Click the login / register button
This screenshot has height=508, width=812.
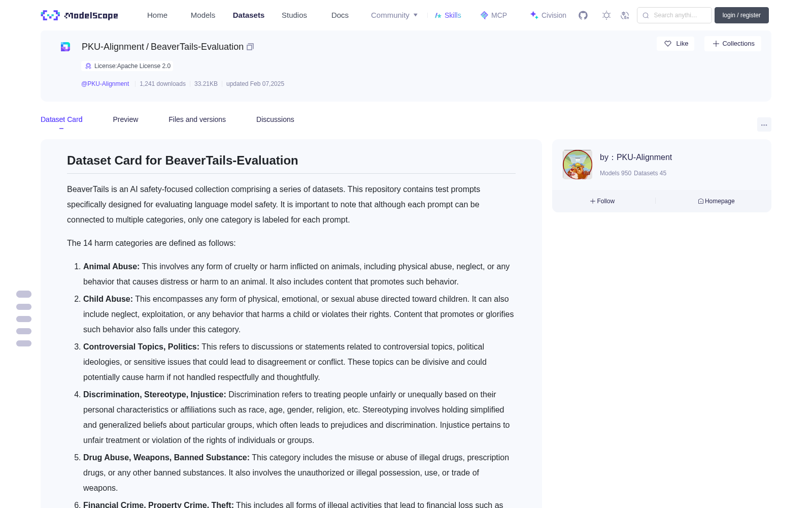(x=741, y=15)
